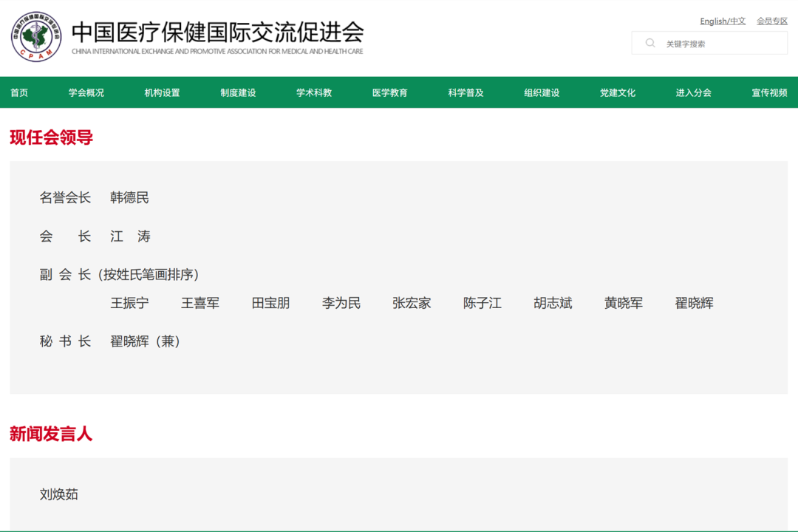The width and height of the screenshot is (798, 532).
Task: Select vice president 陈子江
Action: [482, 303]
